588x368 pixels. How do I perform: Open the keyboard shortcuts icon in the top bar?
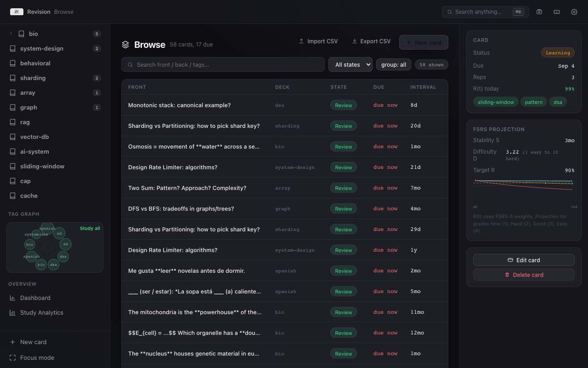click(x=557, y=12)
